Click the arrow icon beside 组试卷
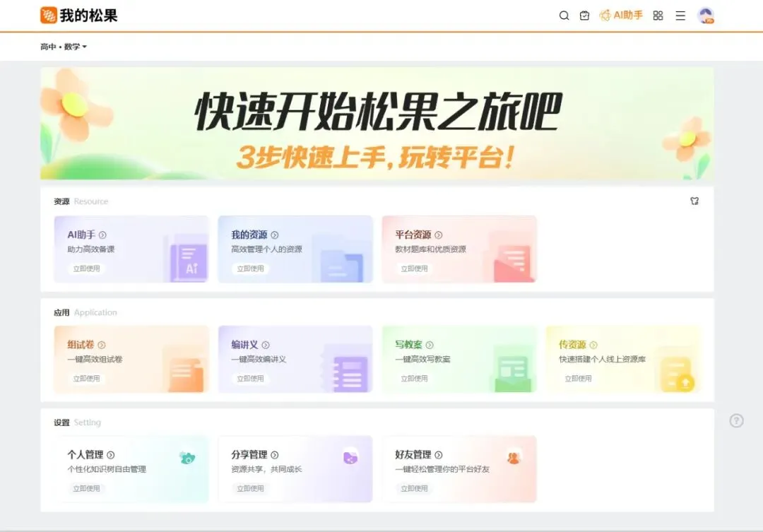 pos(101,345)
